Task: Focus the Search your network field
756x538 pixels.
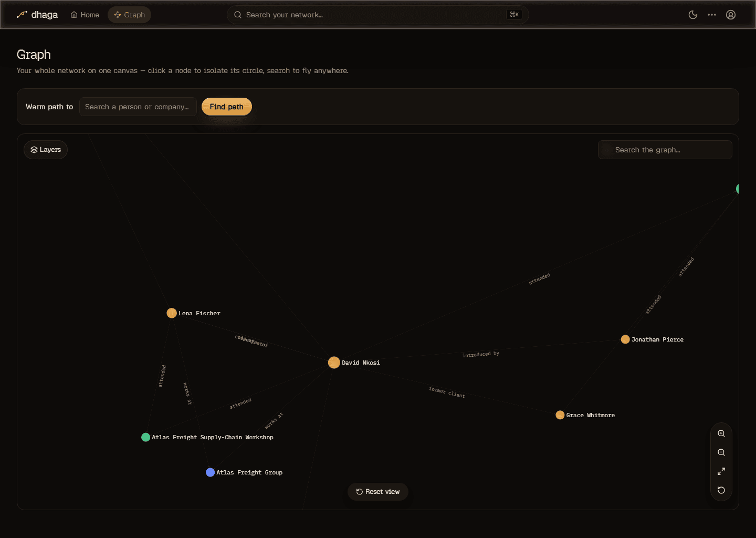Action: [x=378, y=15]
